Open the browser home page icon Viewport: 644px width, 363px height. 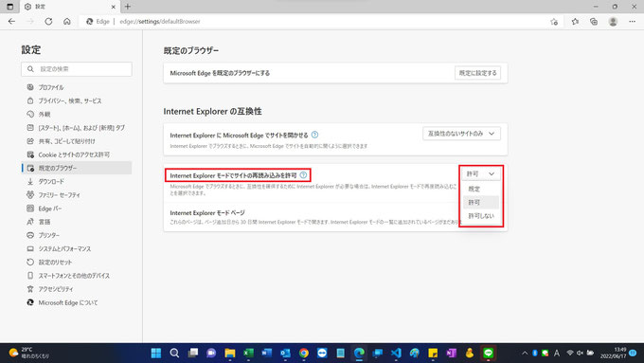(x=67, y=22)
